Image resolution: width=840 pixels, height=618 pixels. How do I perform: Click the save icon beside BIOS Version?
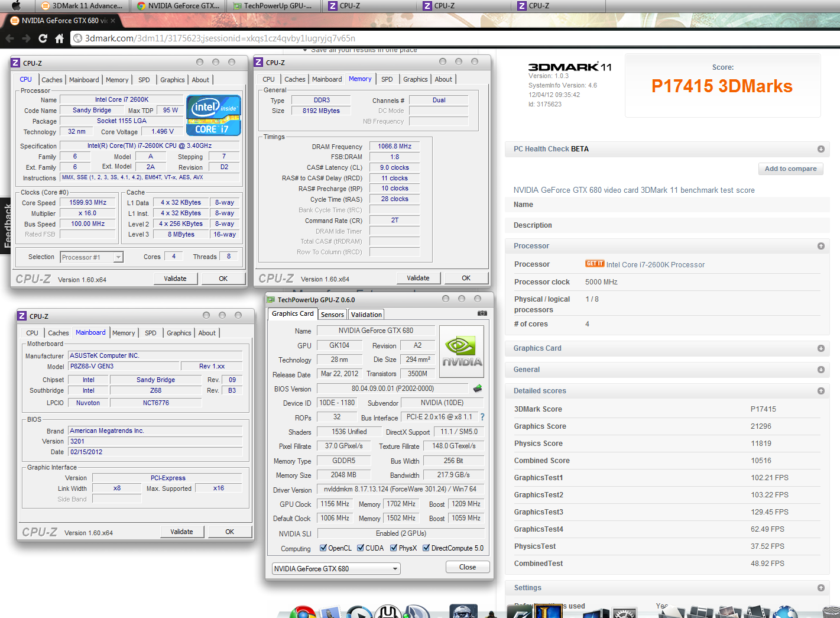pos(478,389)
